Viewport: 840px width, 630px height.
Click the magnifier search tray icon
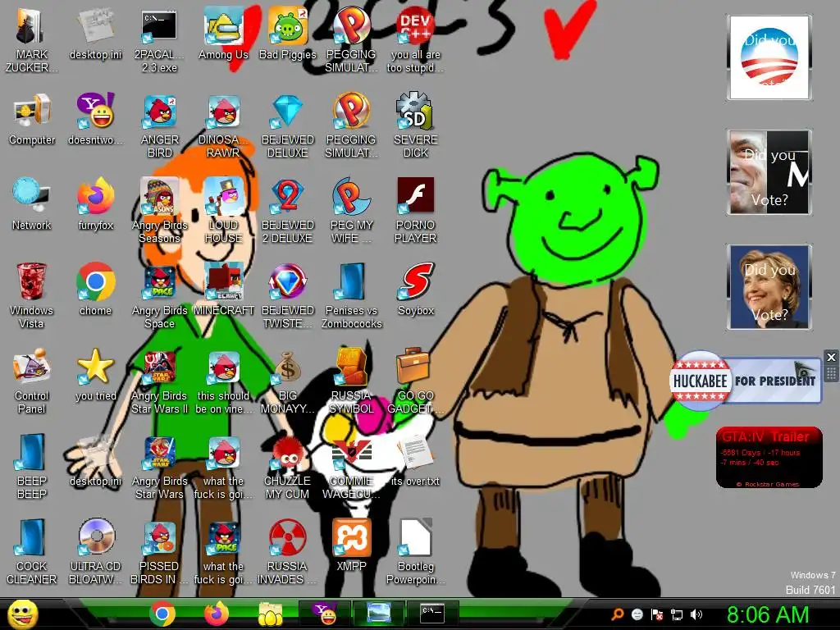point(617,614)
